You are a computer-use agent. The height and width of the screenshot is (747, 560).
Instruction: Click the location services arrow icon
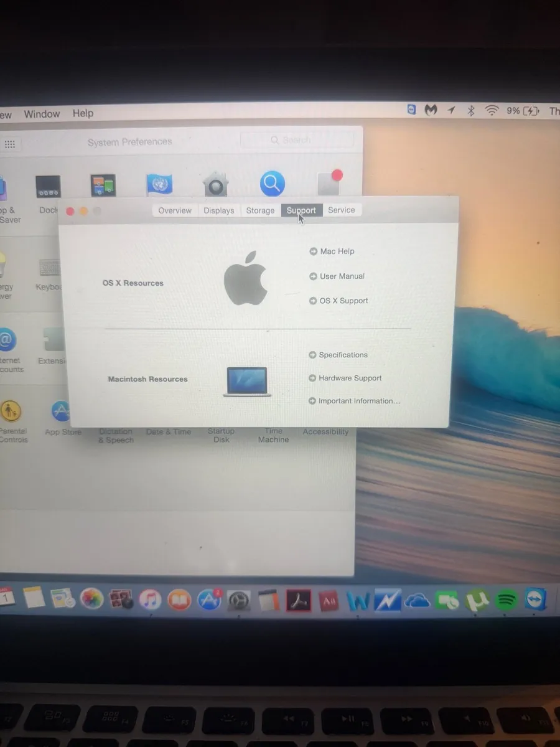point(451,110)
